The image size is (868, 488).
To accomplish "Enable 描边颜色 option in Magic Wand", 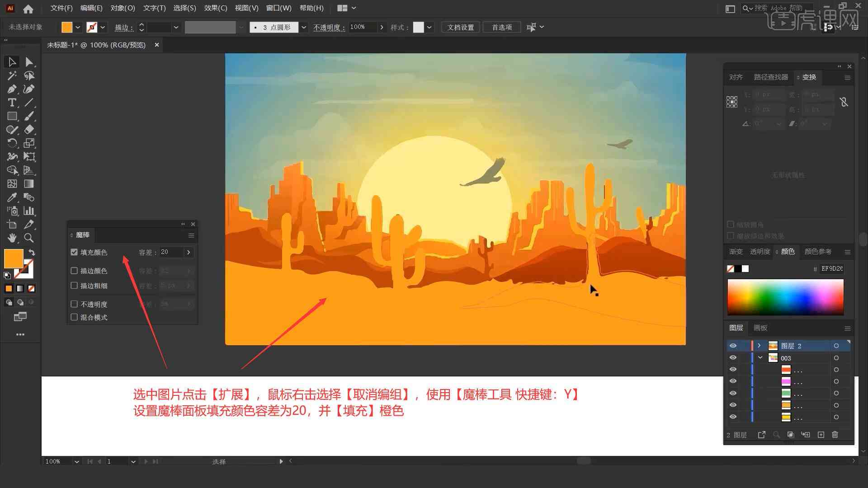I will 75,271.
